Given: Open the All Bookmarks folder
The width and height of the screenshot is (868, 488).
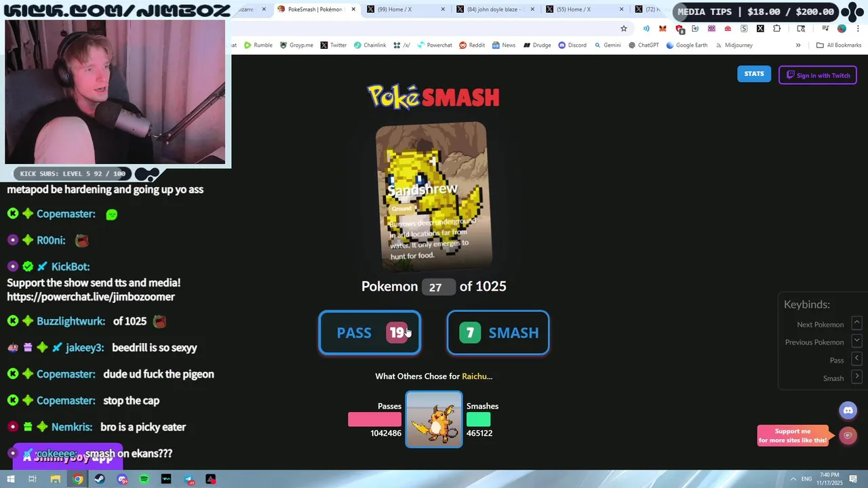Looking at the screenshot, I should pos(839,45).
